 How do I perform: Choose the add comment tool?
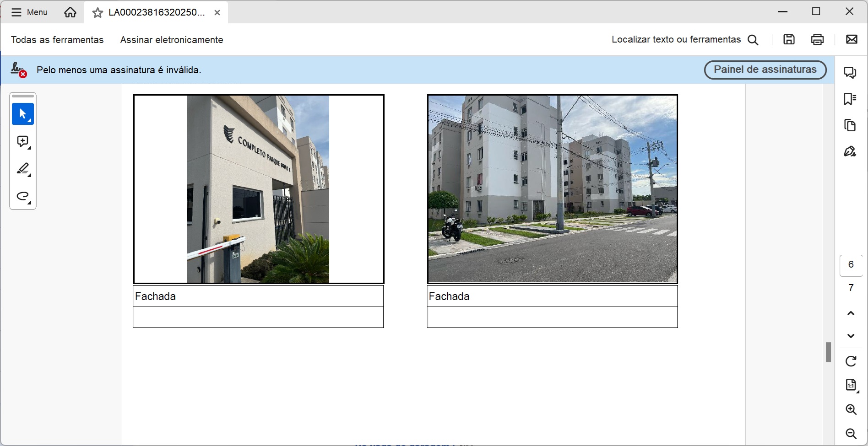coord(22,142)
